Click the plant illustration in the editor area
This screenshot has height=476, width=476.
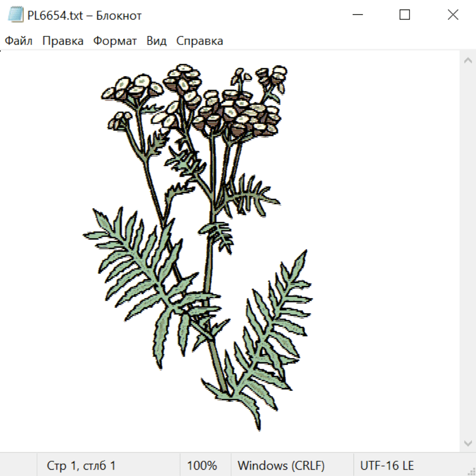[198, 248]
